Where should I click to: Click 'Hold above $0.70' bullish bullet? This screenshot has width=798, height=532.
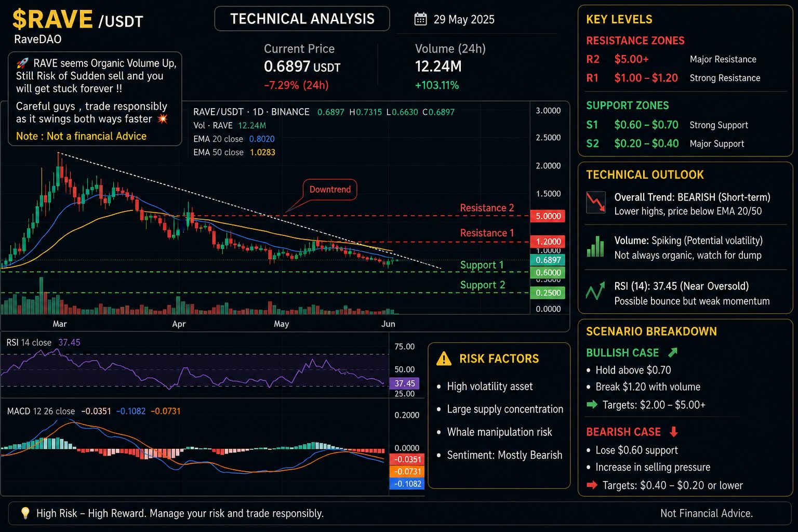click(x=633, y=370)
